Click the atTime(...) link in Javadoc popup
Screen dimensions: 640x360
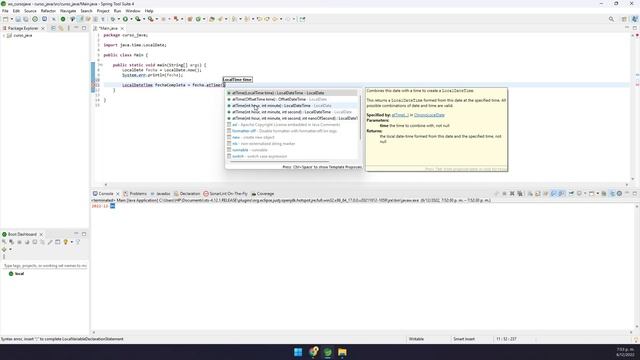pos(400,115)
